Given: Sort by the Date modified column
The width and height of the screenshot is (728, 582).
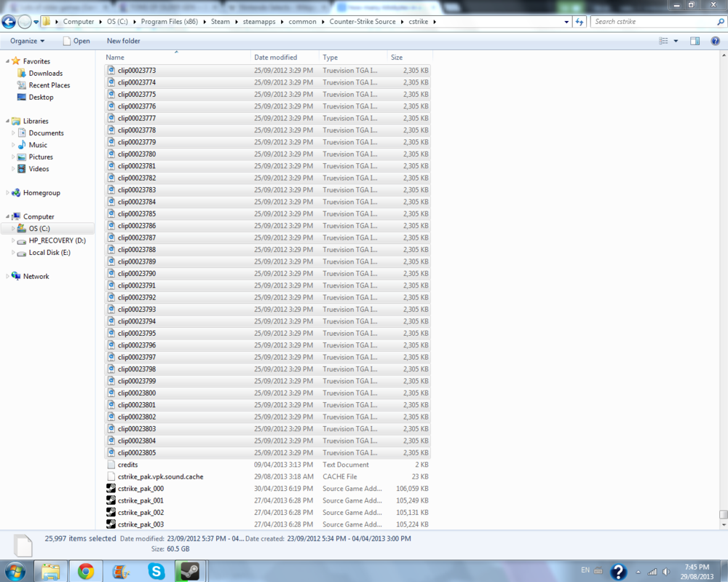Looking at the screenshot, I should coord(285,57).
